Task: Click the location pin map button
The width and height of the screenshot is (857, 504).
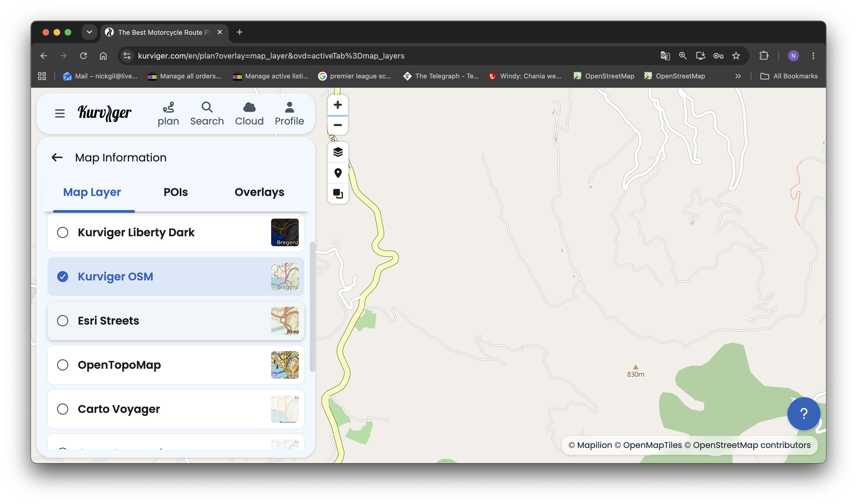Action: point(338,173)
